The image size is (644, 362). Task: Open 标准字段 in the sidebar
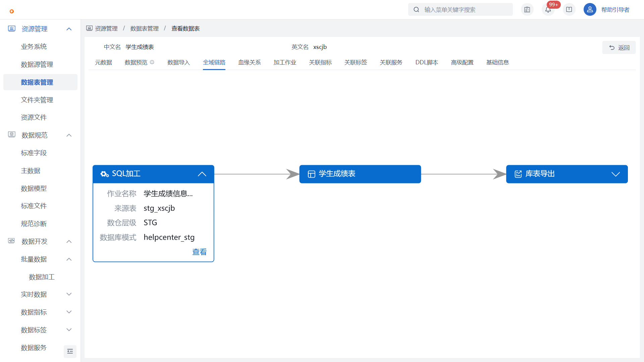34,153
